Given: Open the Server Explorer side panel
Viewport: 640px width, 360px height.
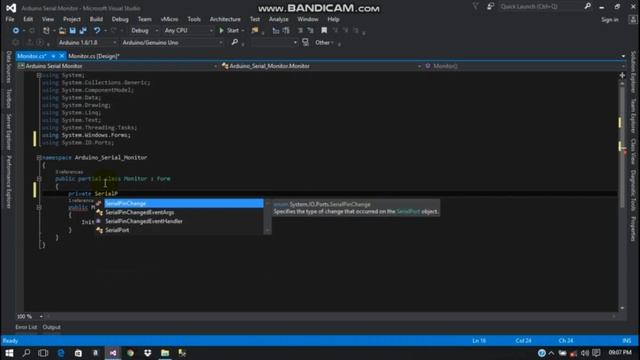Looking at the screenshot, I should pos(8,132).
